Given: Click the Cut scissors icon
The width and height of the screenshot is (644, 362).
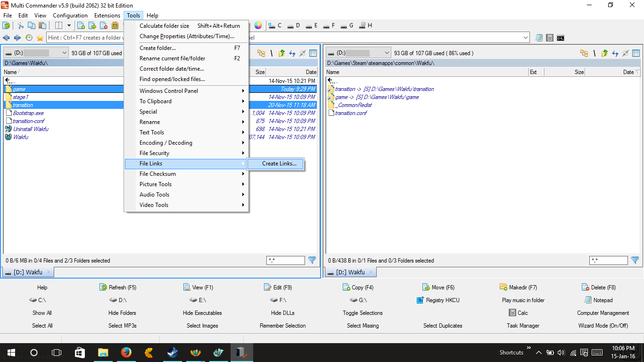Looking at the screenshot, I should pyautogui.click(x=21, y=25).
